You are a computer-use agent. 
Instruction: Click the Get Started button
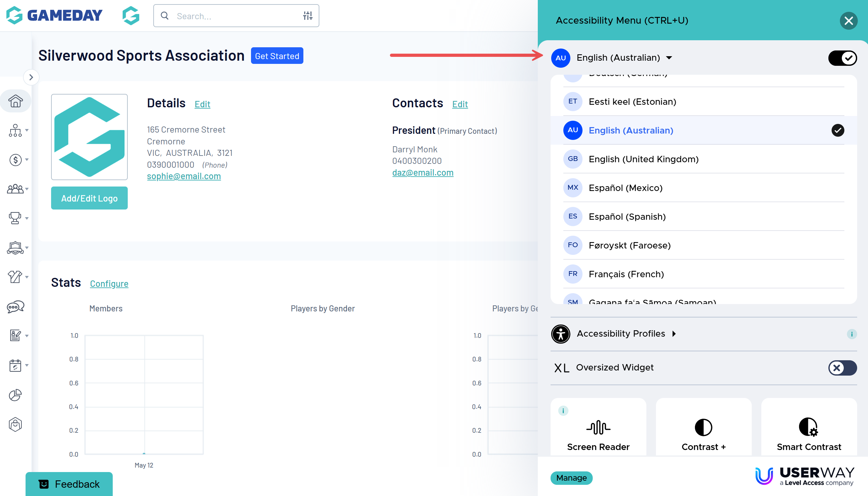(x=277, y=56)
